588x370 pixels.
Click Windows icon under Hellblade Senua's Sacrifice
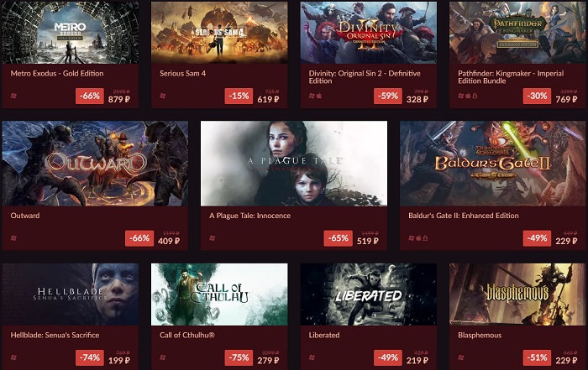click(x=13, y=357)
